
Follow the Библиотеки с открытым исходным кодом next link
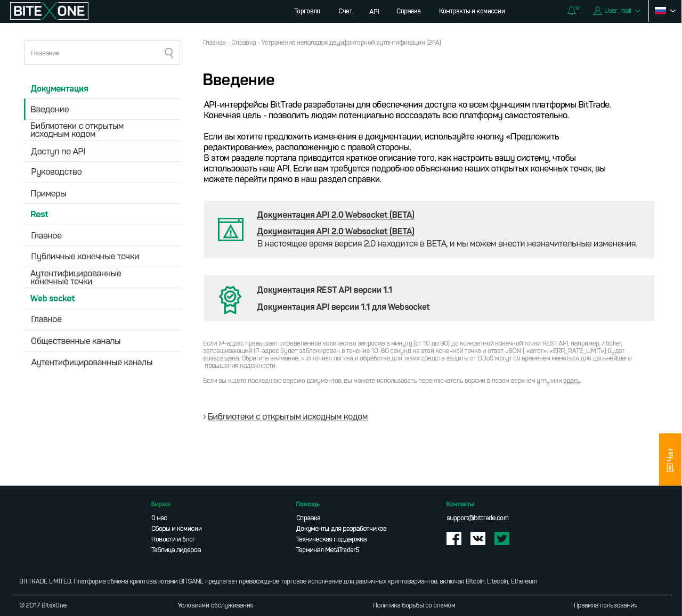(287, 417)
